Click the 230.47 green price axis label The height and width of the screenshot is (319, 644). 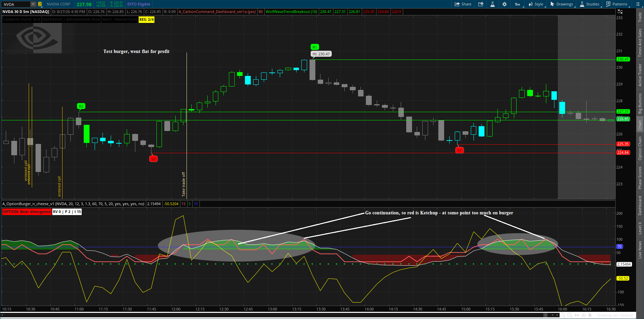click(x=623, y=59)
